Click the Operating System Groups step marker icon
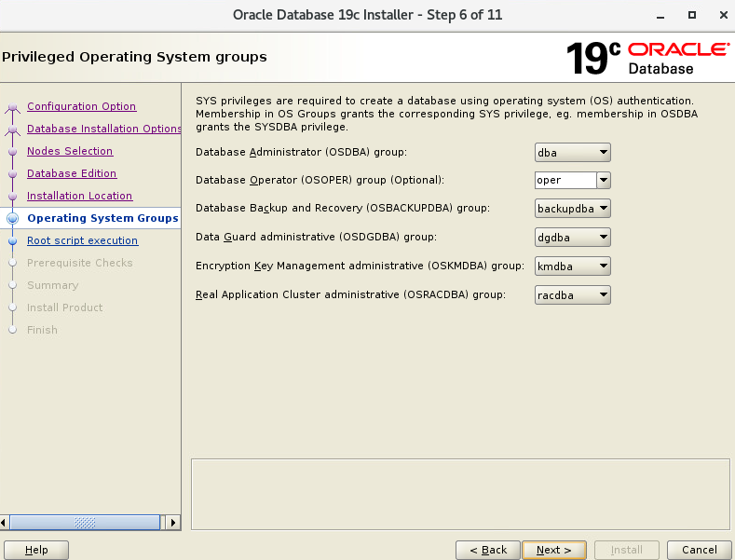The image size is (735, 560). click(x=12, y=219)
